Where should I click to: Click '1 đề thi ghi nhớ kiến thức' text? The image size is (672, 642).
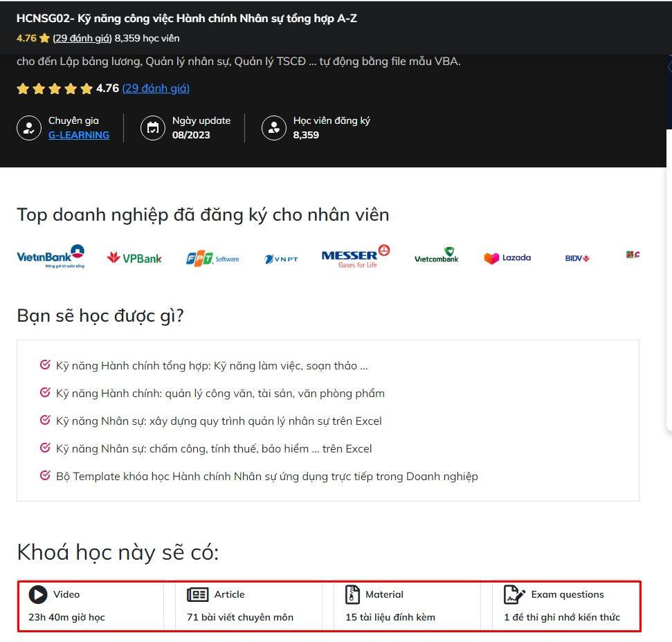click(562, 617)
